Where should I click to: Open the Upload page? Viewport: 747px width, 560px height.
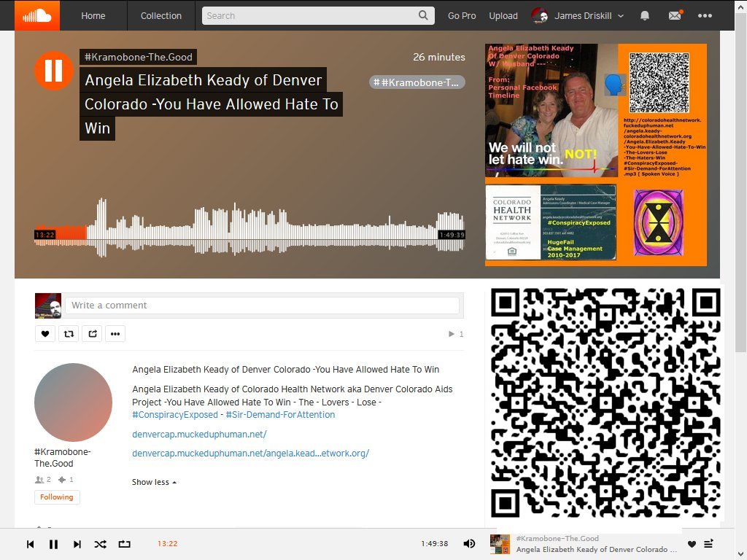[503, 16]
